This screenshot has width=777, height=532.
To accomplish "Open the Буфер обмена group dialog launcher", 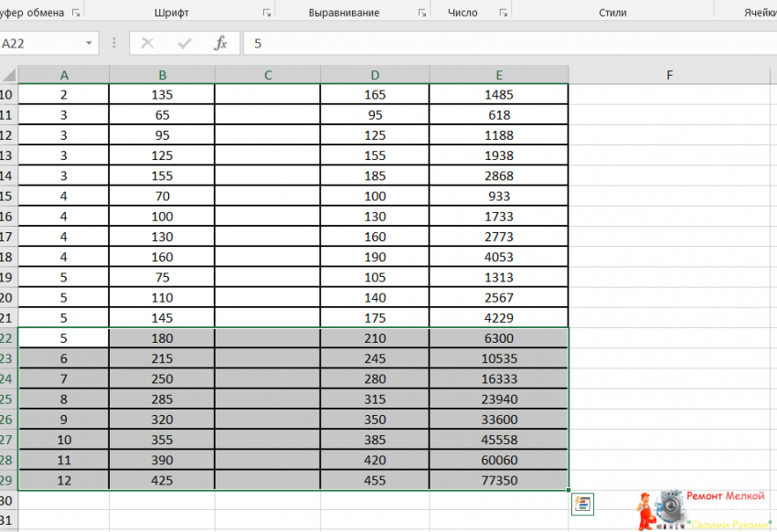I will tap(75, 13).
